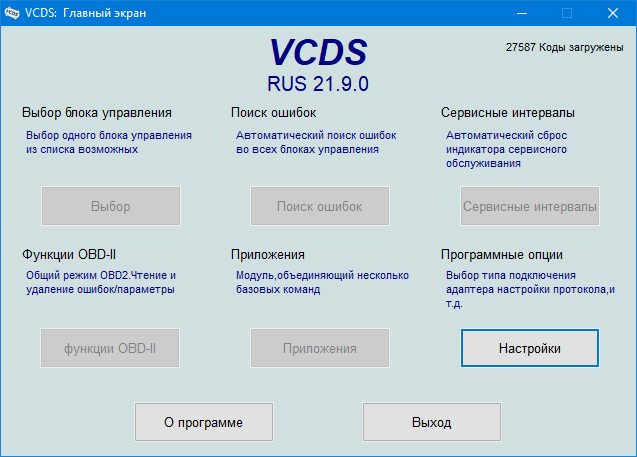This screenshot has width=637, height=457.
Task: Click 'Автоматический поиск ошибок' description text
Action: (316, 142)
